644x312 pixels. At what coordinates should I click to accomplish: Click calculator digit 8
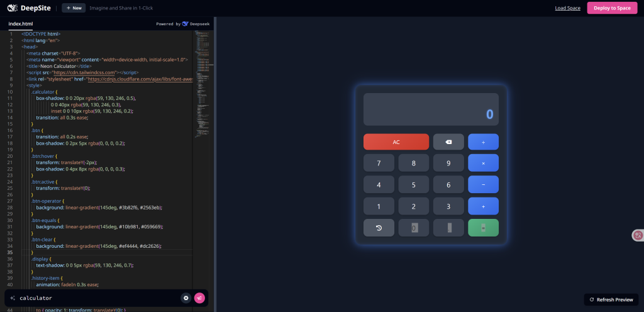click(x=414, y=163)
